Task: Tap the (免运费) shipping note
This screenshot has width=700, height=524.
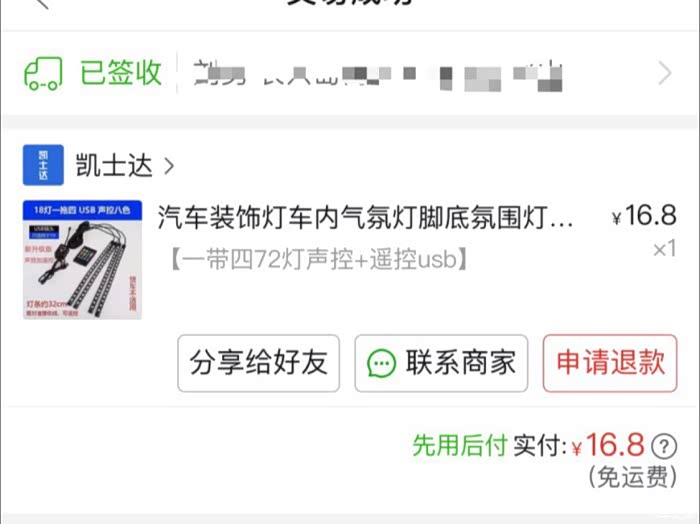Action: click(633, 477)
